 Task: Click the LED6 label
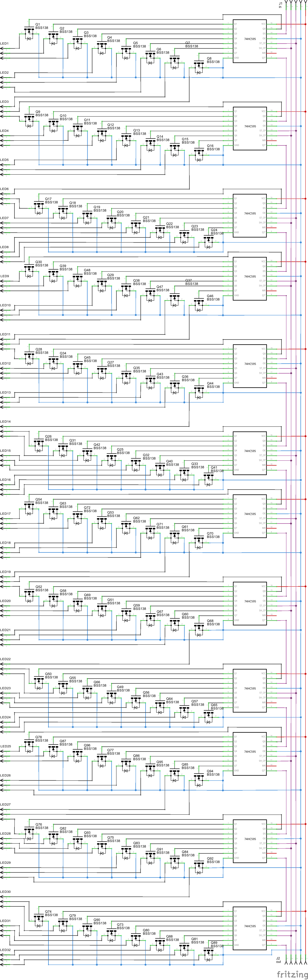click(x=4, y=189)
